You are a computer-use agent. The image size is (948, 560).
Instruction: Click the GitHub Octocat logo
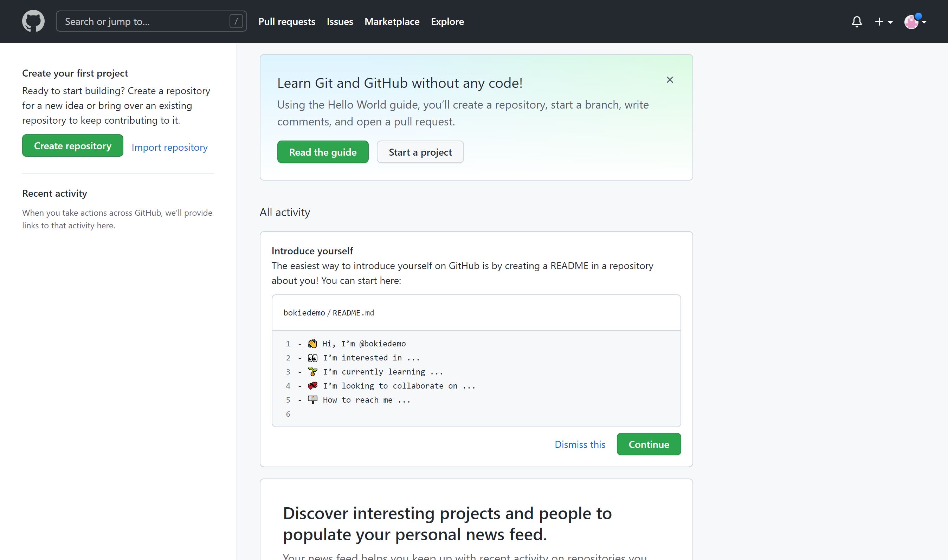point(33,21)
